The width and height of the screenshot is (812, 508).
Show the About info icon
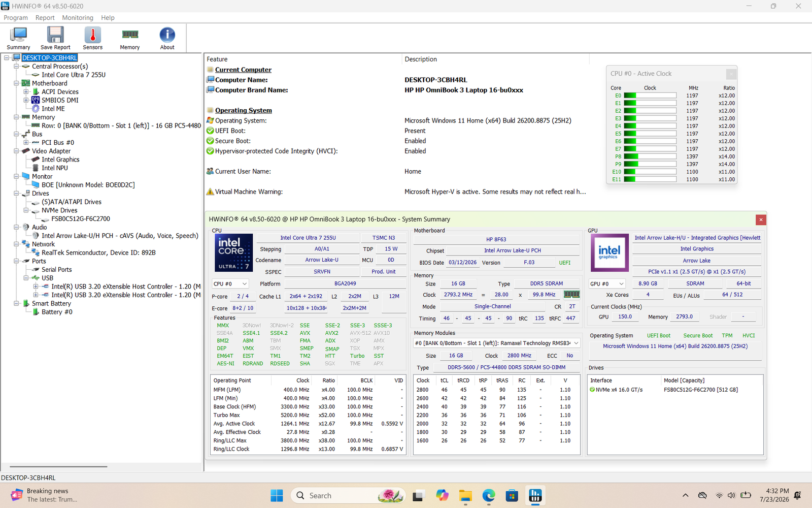tap(167, 38)
